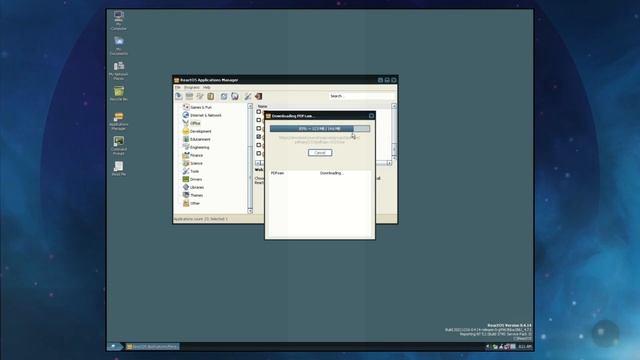Select the Other category
This screenshot has width=640, height=360.
[x=191, y=203]
